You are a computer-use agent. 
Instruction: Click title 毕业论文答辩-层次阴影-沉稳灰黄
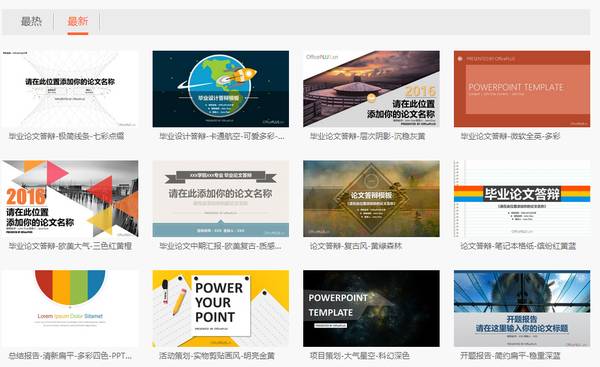(x=367, y=136)
